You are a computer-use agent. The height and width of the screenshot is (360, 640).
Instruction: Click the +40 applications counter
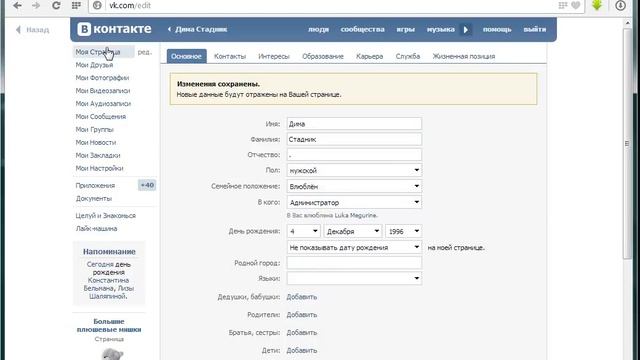[x=147, y=185]
